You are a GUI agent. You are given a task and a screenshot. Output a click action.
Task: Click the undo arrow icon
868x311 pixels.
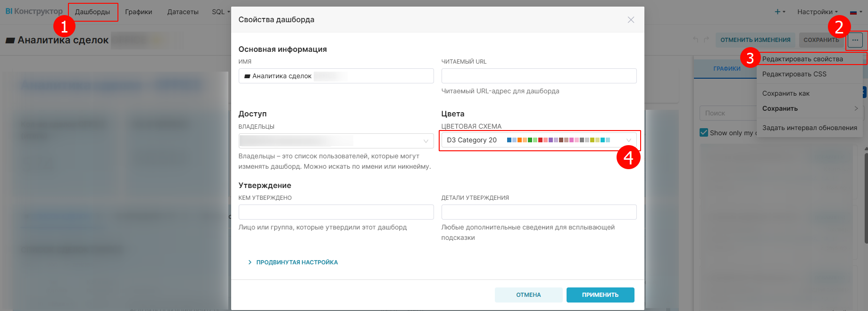coord(695,40)
